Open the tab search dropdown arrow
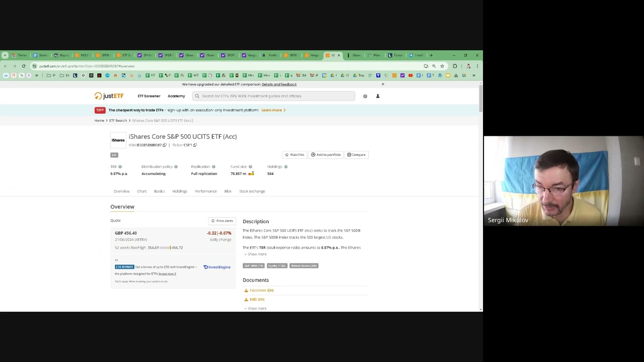The height and width of the screenshot is (362, 644). 5,55
